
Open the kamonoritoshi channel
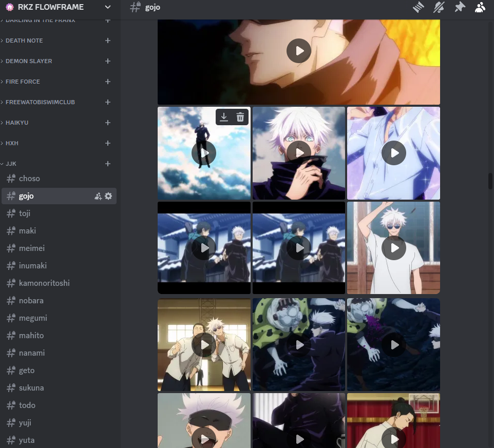coord(59,283)
